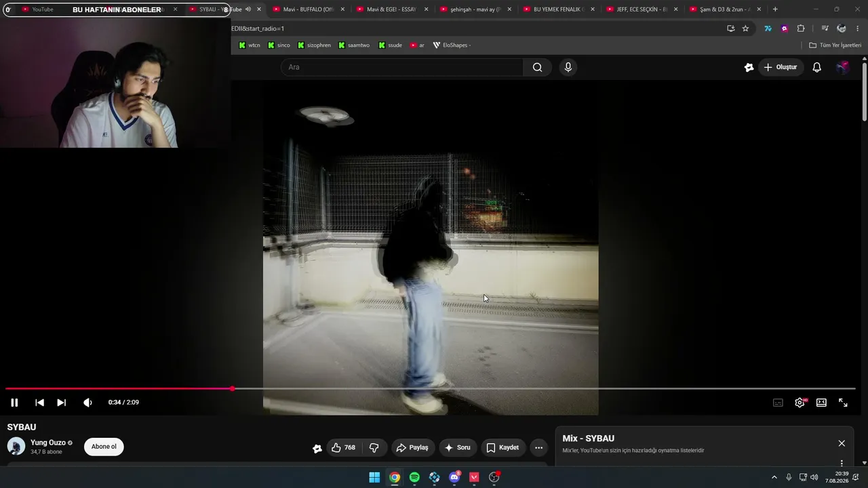Switch to theater mode view

point(821,403)
